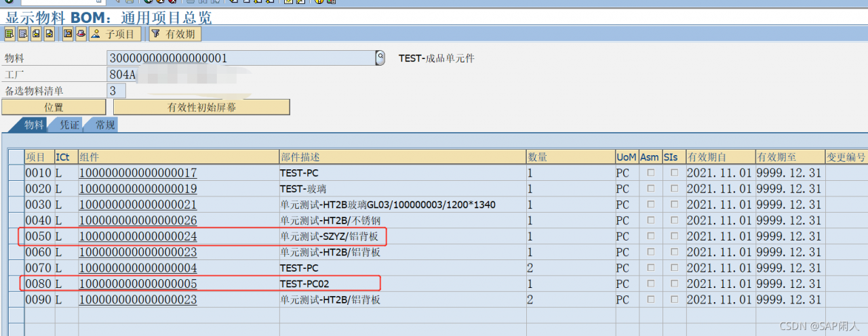The image size is (868, 336).
Task: Click the second icon in the BOM application toolbar
Action: coord(22,33)
